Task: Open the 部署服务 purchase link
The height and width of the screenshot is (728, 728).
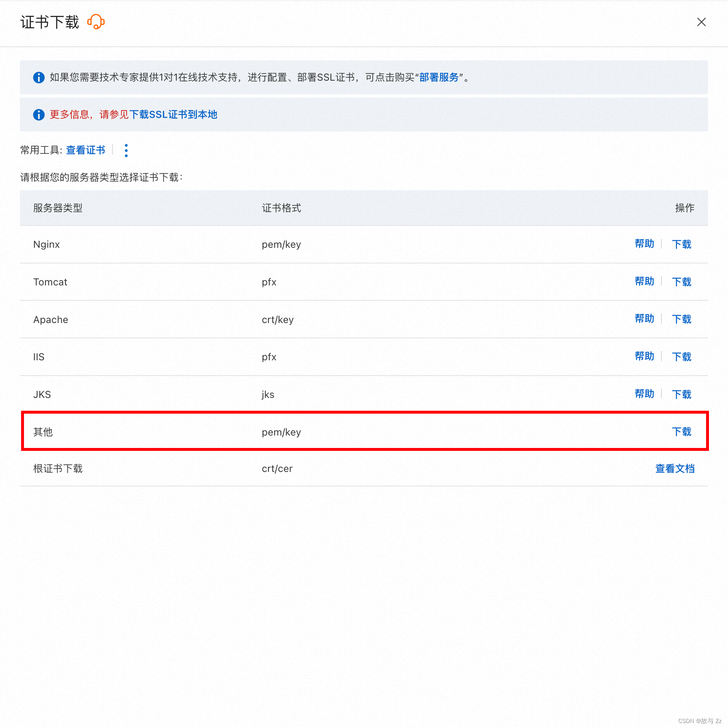Action: click(438, 77)
